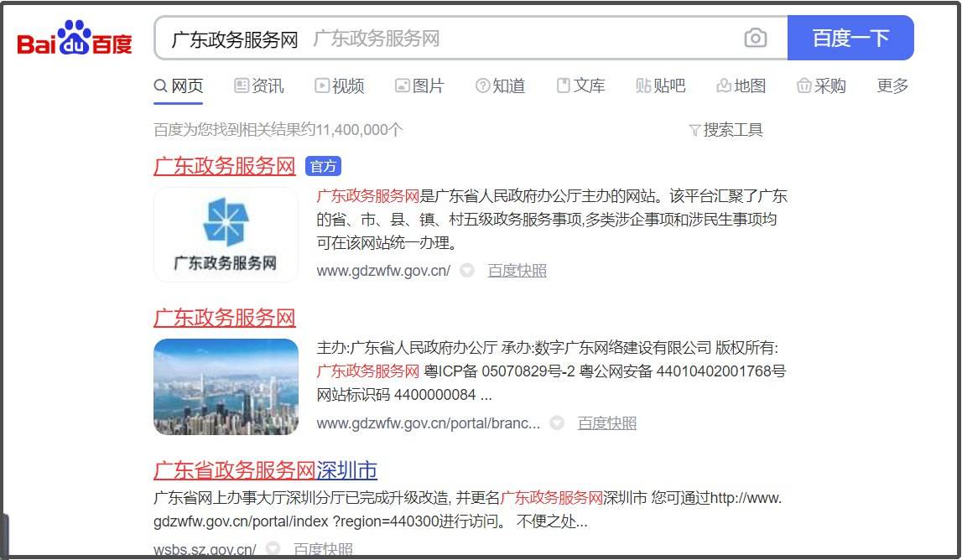Click the 文库 (library) document icon
The image size is (962, 560).
tap(563, 85)
